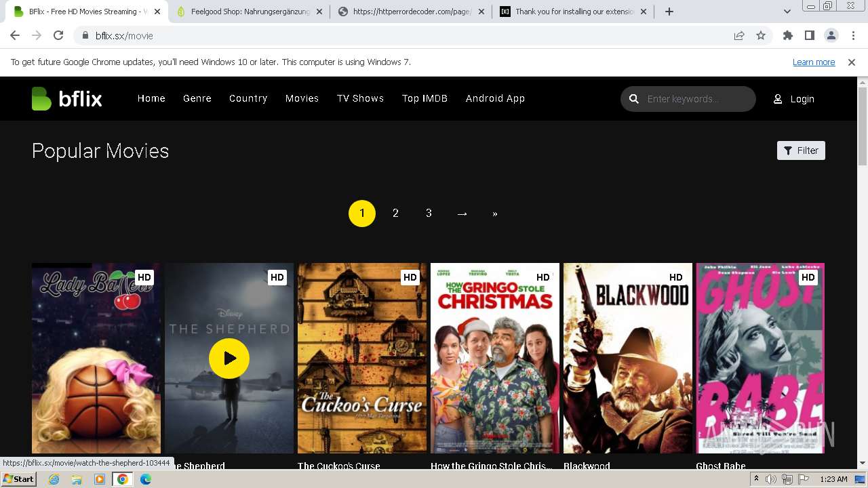Screen dimensions: 868x488
Task: Close the BFlix tab
Action: [157, 12]
